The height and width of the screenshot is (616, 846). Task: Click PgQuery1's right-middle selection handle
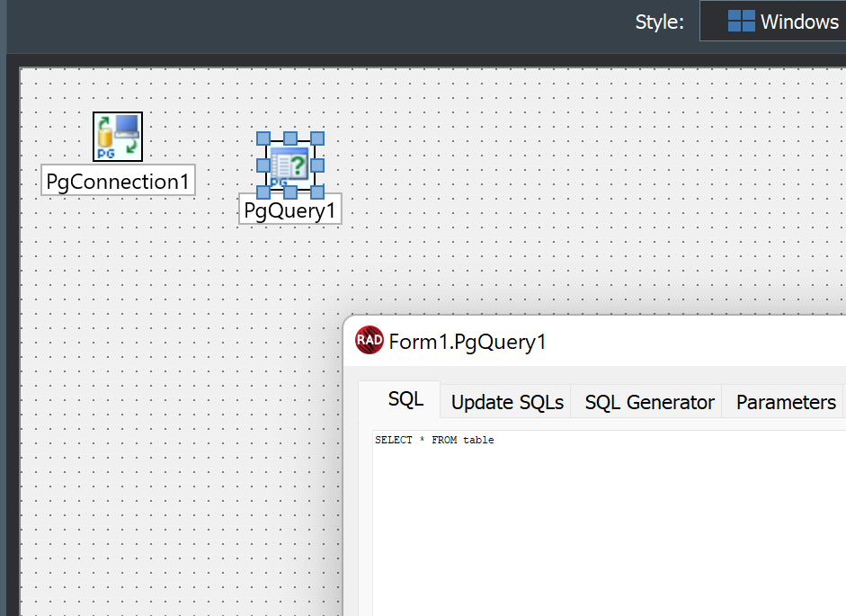317,165
